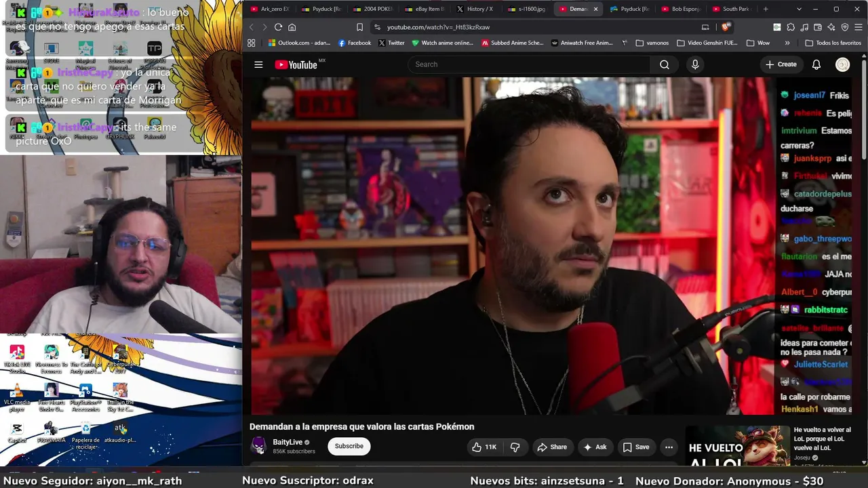Open a new browser tab

tap(766, 9)
